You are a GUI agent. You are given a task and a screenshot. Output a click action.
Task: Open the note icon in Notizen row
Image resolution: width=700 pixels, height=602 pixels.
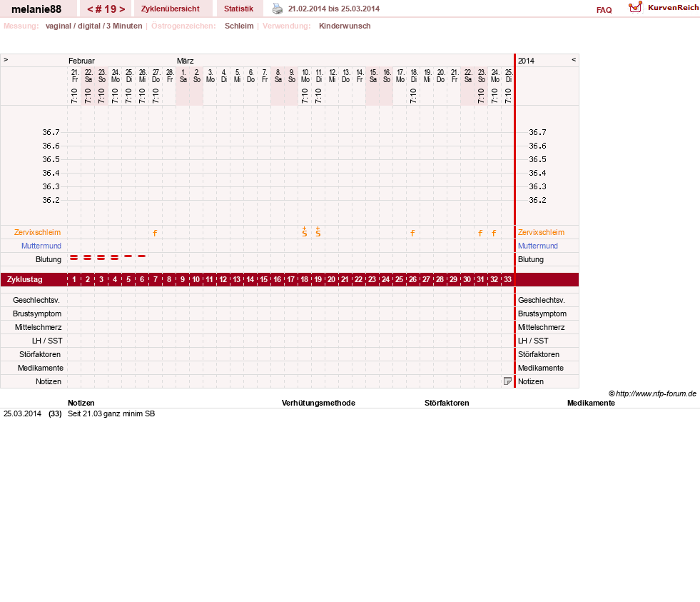507,381
